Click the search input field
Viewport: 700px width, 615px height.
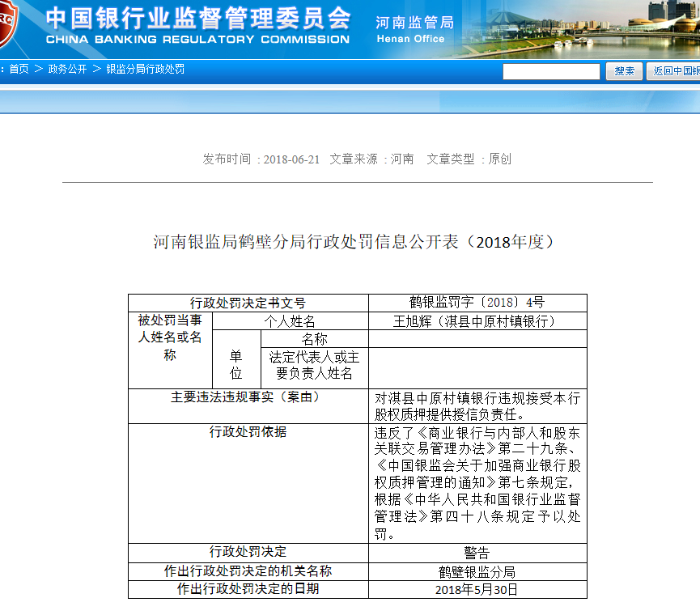click(551, 71)
